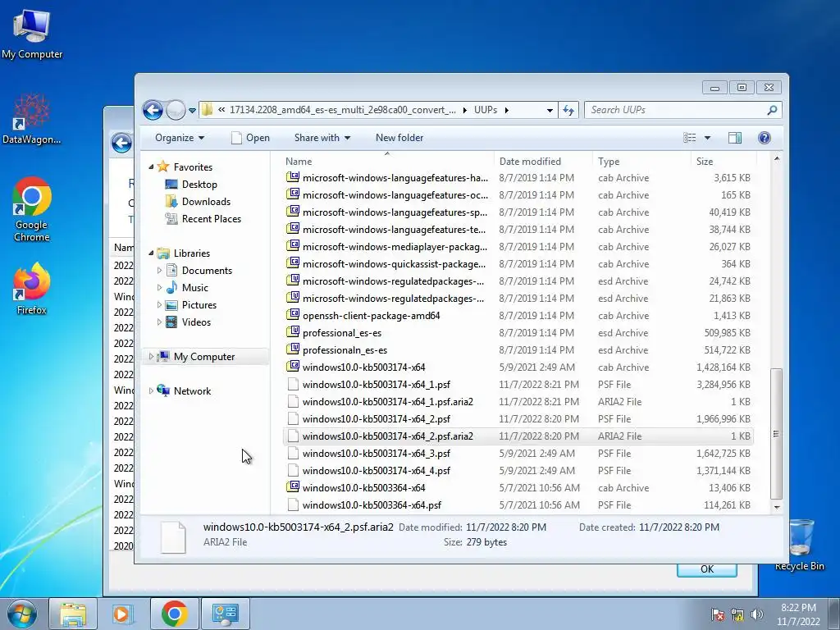Click back arrow in the background window
This screenshot has height=630, width=840.
tap(121, 143)
